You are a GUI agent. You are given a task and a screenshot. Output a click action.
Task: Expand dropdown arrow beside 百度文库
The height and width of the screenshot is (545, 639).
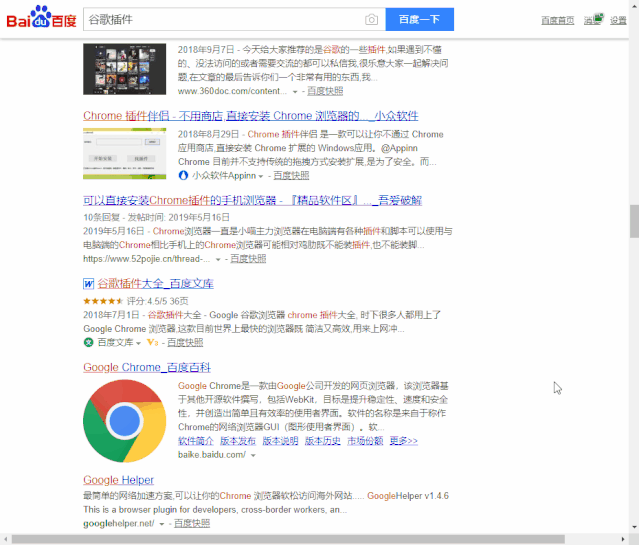[138, 343]
